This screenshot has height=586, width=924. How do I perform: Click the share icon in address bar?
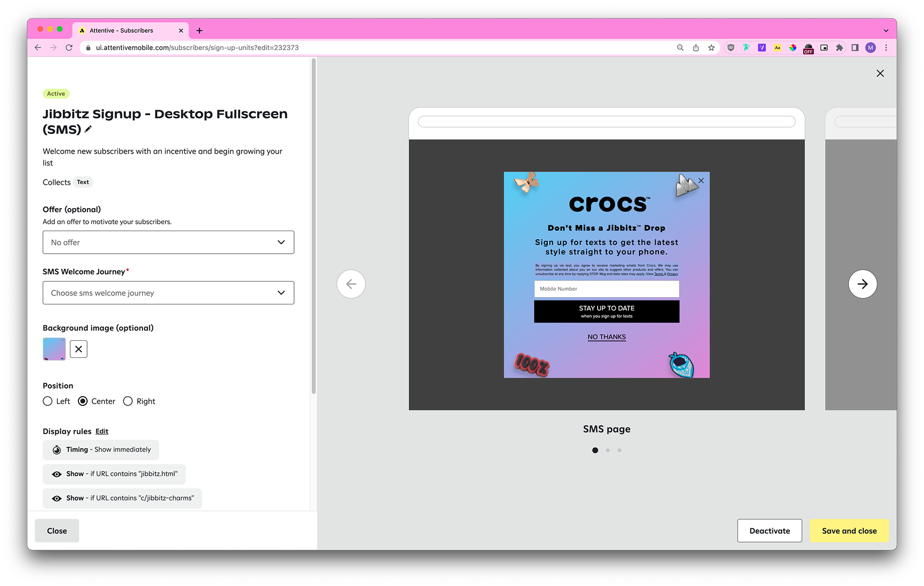tap(696, 48)
